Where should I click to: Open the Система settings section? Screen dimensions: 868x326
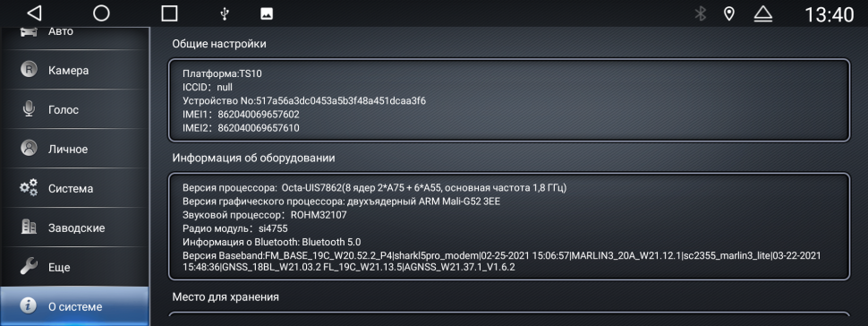tap(74, 188)
